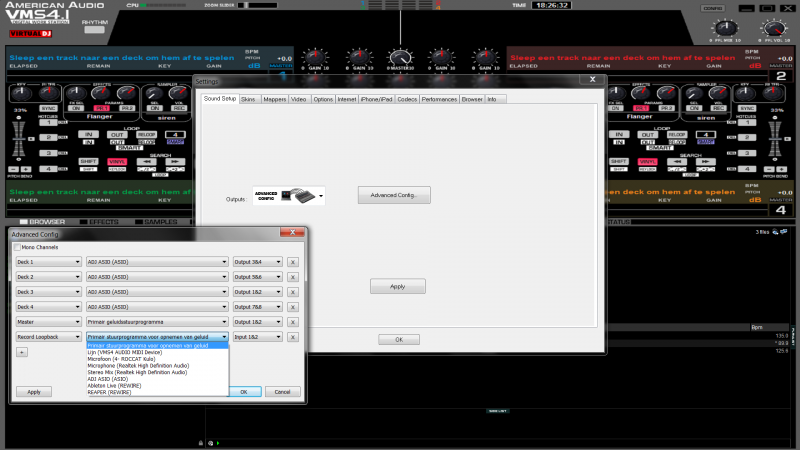
Task: Click the left deck search rewind arrow
Action: (146, 162)
